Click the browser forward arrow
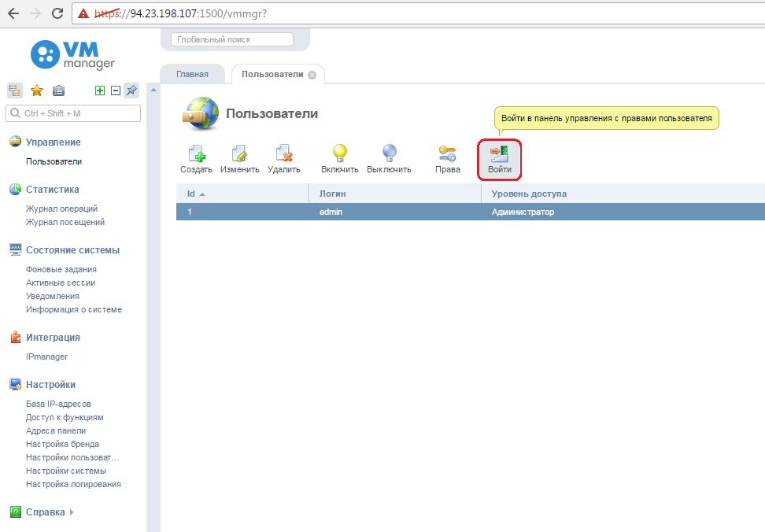The height and width of the screenshot is (532, 765). pos(35,13)
